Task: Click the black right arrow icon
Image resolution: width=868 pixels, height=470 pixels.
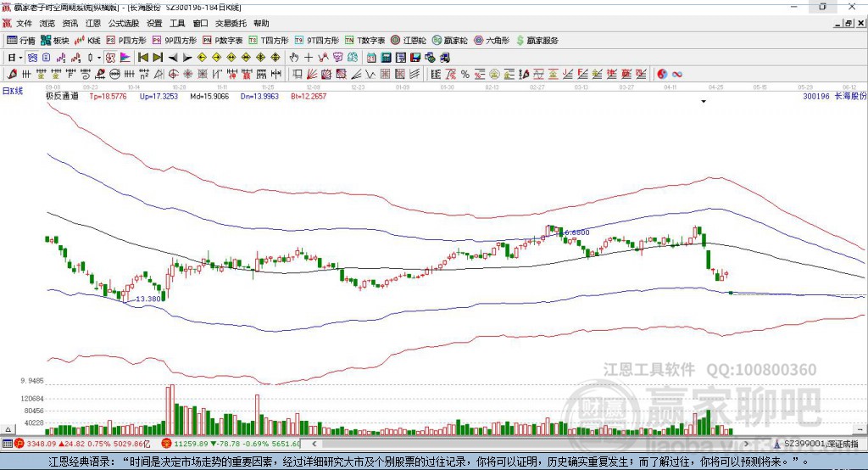Action: point(187,58)
